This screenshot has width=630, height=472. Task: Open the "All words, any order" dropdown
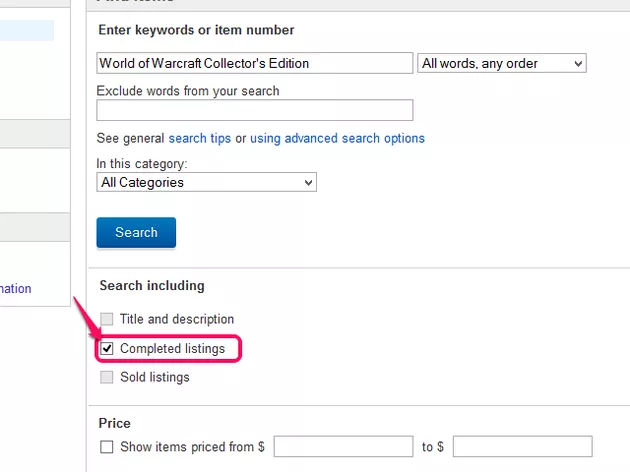(501, 63)
